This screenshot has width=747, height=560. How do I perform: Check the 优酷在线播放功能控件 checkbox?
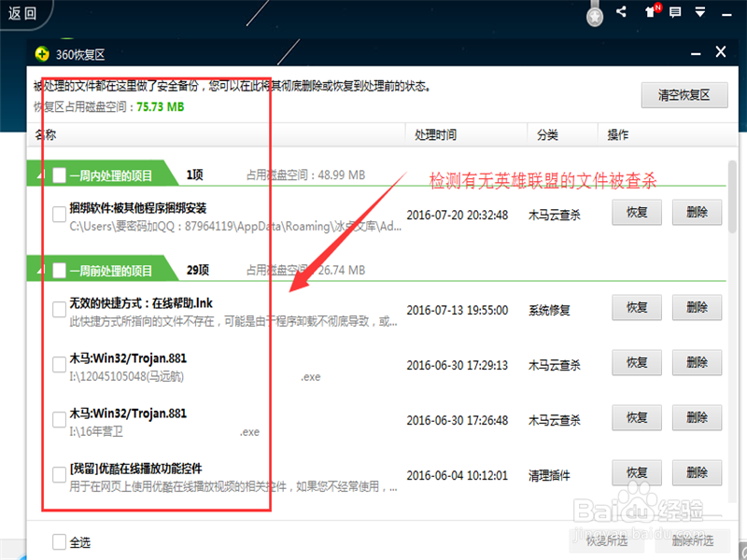pyautogui.click(x=59, y=475)
